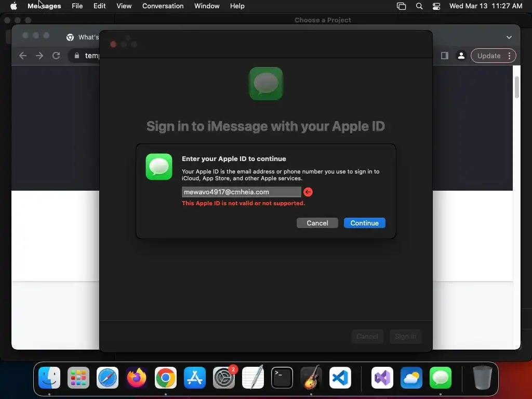The height and width of the screenshot is (399, 532).
Task: Cancel the Apple ID dialog
Action: coord(317,223)
